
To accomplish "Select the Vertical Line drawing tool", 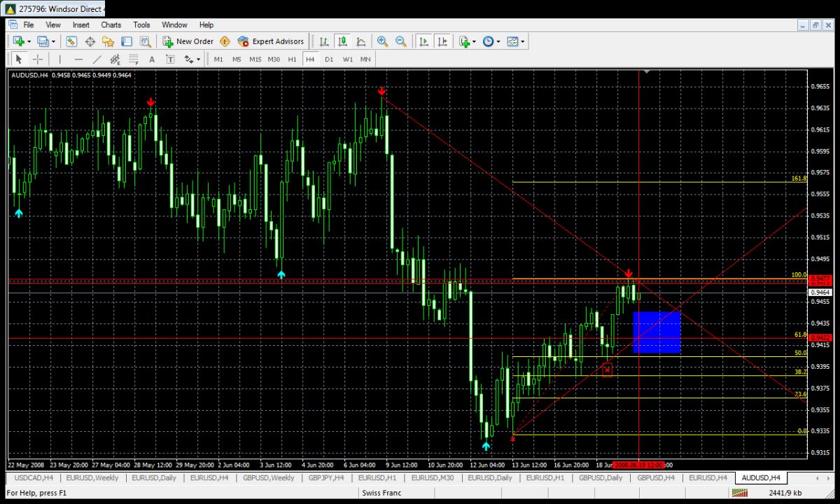I will point(60,59).
